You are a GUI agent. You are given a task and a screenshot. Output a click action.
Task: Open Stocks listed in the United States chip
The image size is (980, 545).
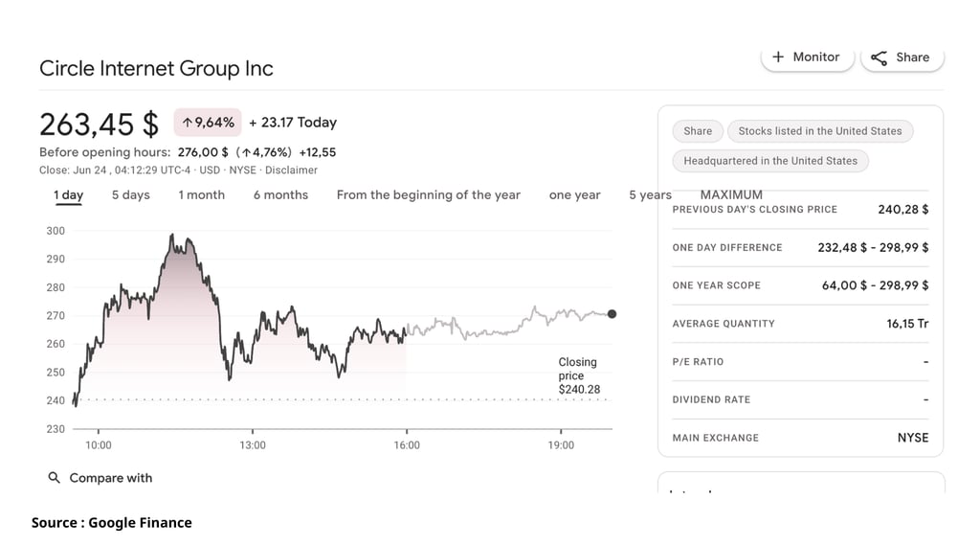820,131
